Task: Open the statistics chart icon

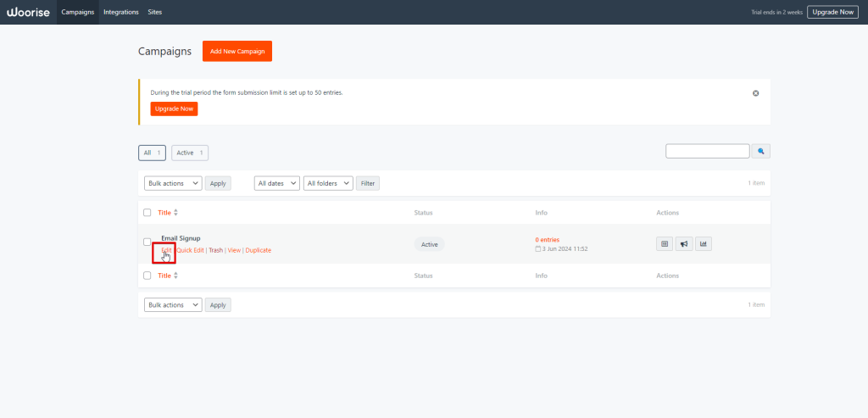Action: (x=704, y=244)
